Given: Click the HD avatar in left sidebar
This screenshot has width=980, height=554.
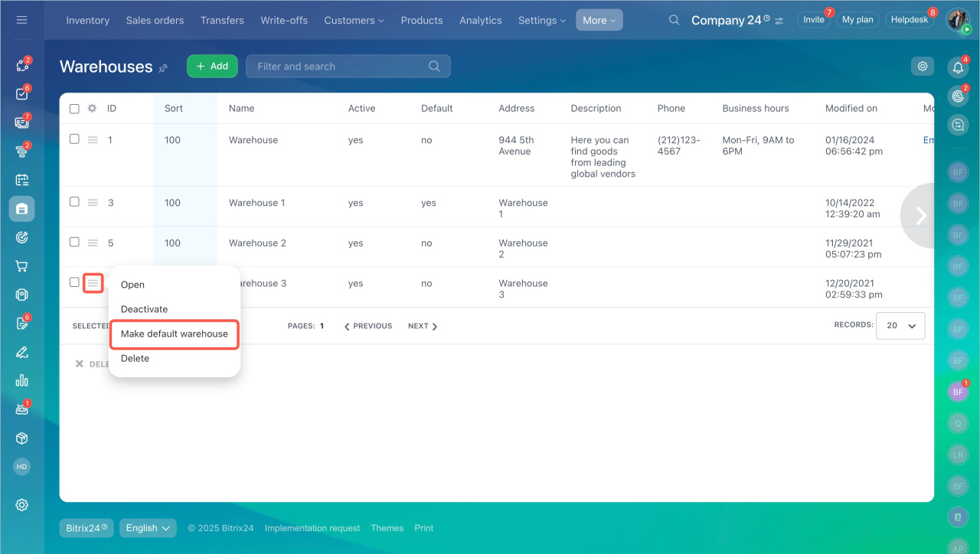Looking at the screenshot, I should [x=21, y=466].
